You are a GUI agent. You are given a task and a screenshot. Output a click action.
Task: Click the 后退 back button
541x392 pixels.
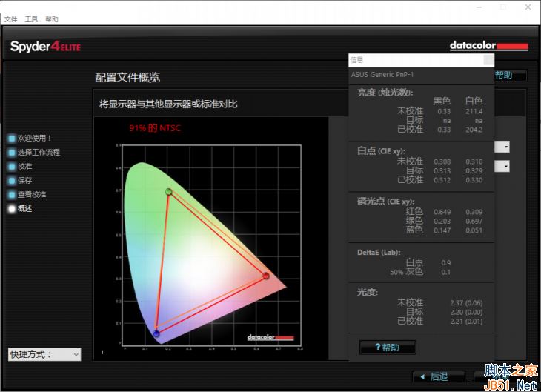pyautogui.click(x=439, y=377)
